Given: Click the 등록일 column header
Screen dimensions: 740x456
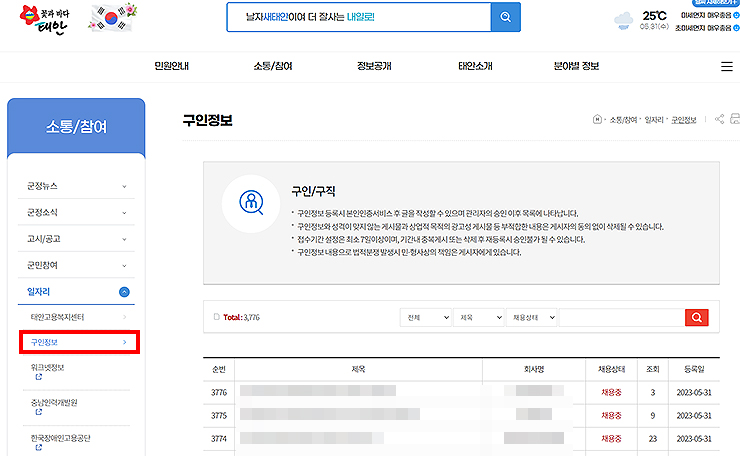Looking at the screenshot, I should pyautogui.click(x=694, y=369).
